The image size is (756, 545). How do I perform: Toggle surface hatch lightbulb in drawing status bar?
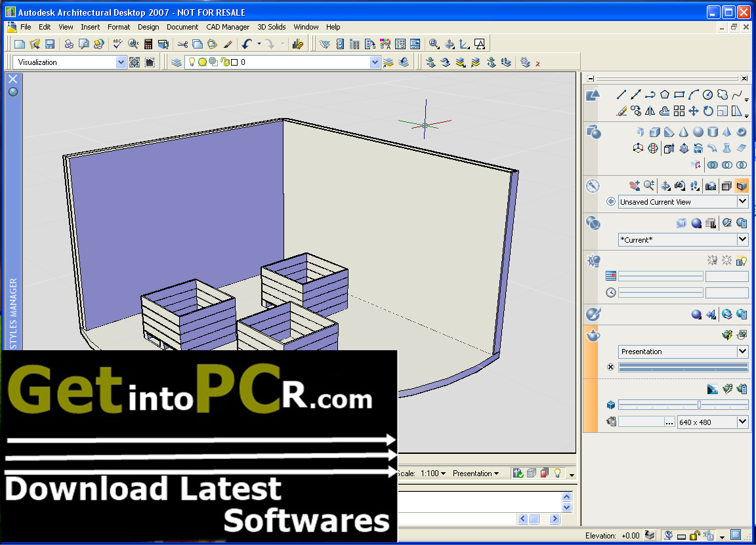[x=558, y=474]
